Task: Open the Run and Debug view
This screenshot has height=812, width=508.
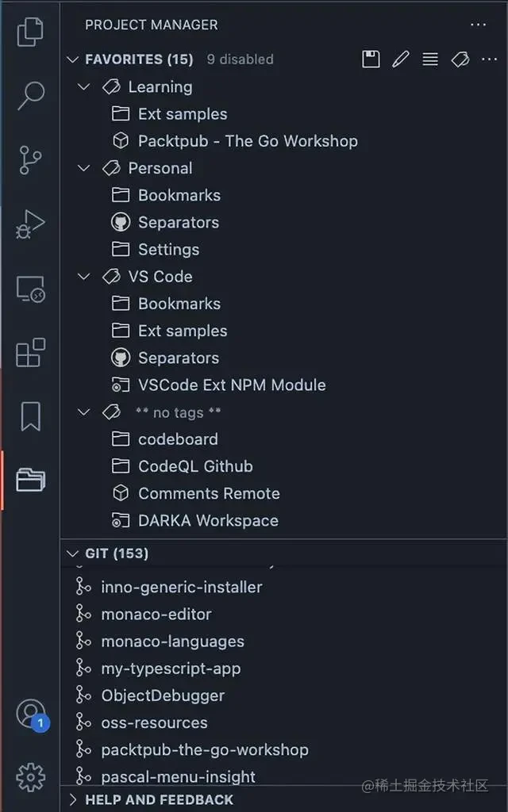Action: 31,224
